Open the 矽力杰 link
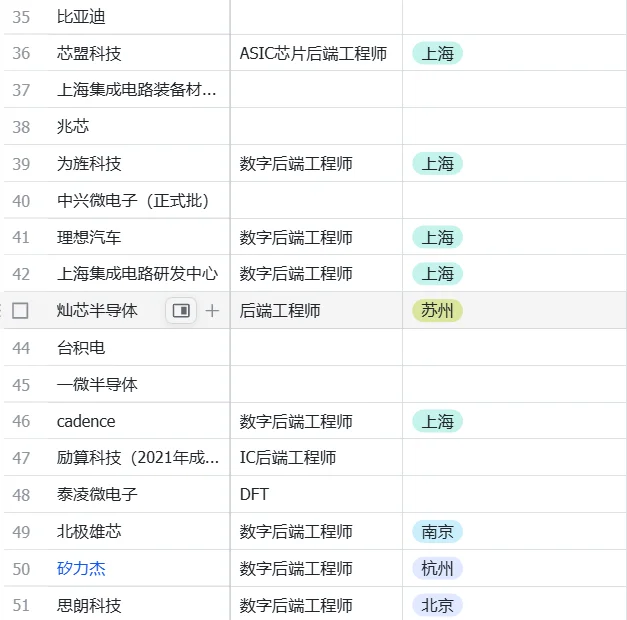The height and width of the screenshot is (620, 627). pyautogui.click(x=81, y=568)
